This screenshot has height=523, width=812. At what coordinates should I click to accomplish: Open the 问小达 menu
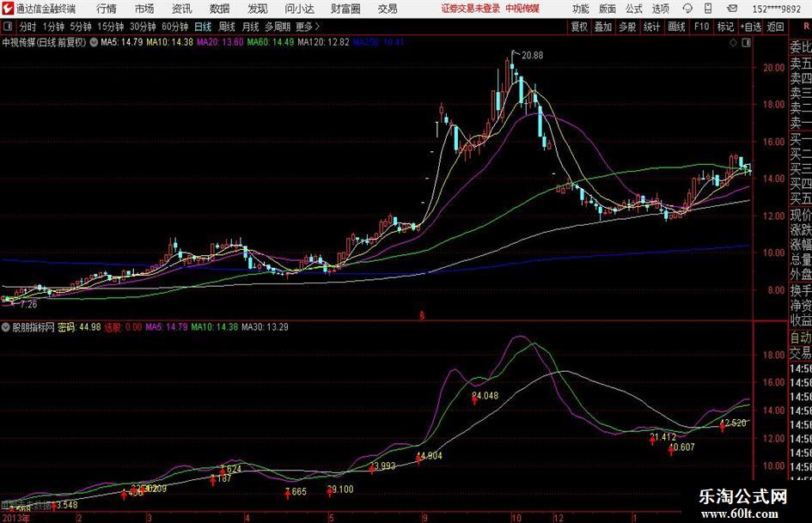pyautogui.click(x=299, y=9)
